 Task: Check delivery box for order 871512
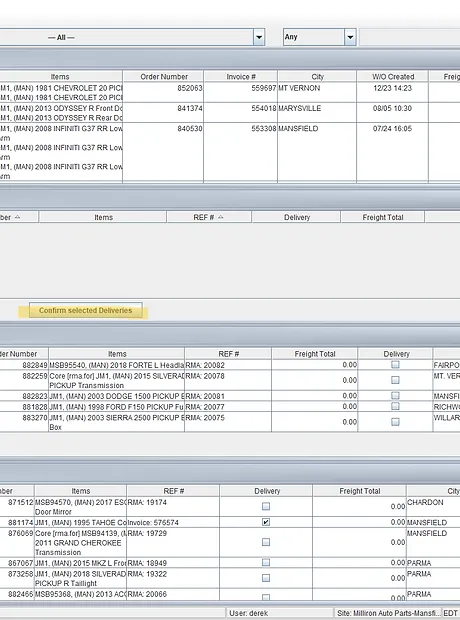266,506
